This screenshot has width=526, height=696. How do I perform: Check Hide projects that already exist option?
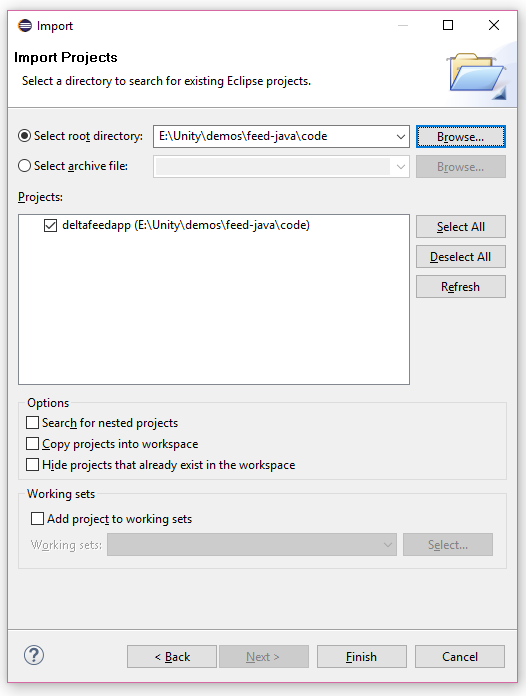[32, 464]
